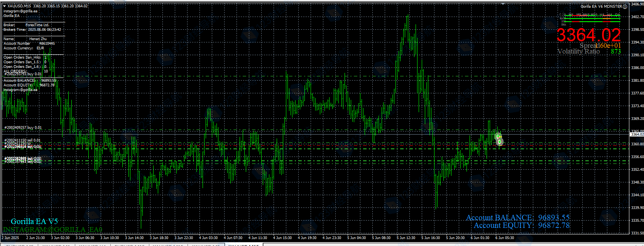Click the upper trade arrow marker near latest candle

(x=498, y=136)
